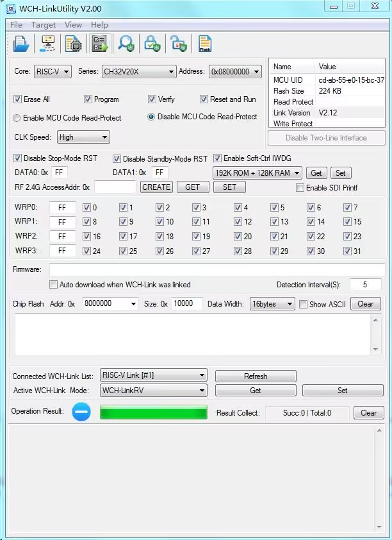Open the Core RISC-V dropdown

pyautogui.click(x=53, y=72)
